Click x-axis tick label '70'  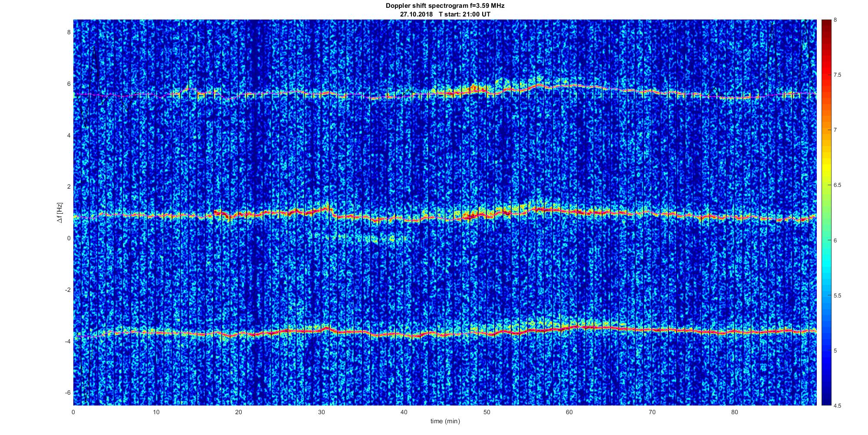652,412
